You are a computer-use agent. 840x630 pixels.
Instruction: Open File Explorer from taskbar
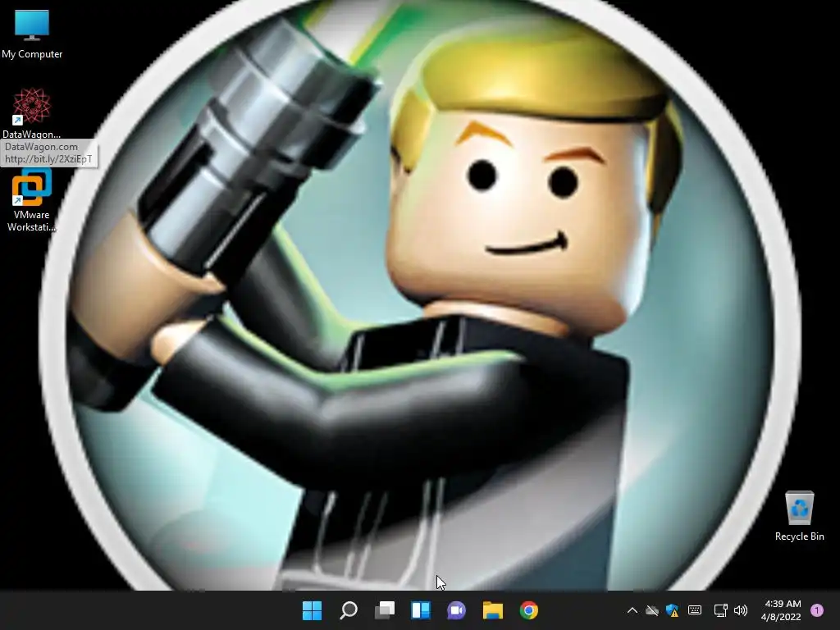pos(493,610)
